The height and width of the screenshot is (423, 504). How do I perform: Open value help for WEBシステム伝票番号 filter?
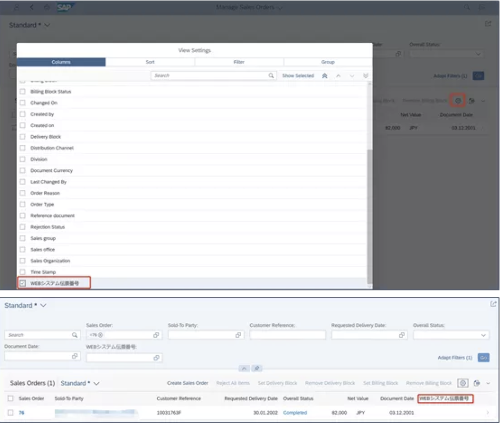point(157,357)
